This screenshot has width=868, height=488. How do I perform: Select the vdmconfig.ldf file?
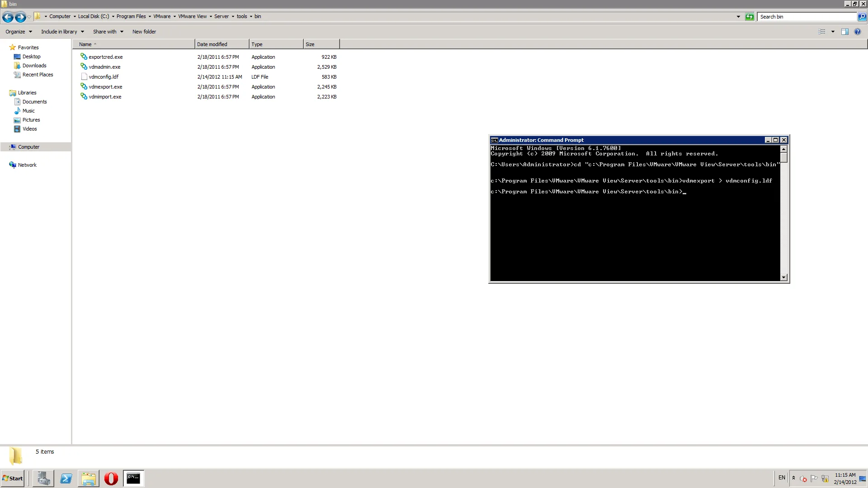[104, 76]
